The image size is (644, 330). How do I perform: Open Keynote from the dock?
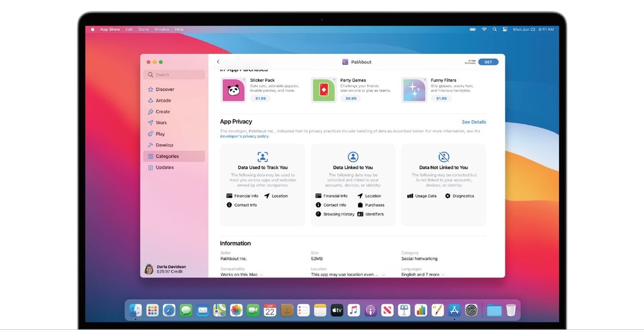404,310
